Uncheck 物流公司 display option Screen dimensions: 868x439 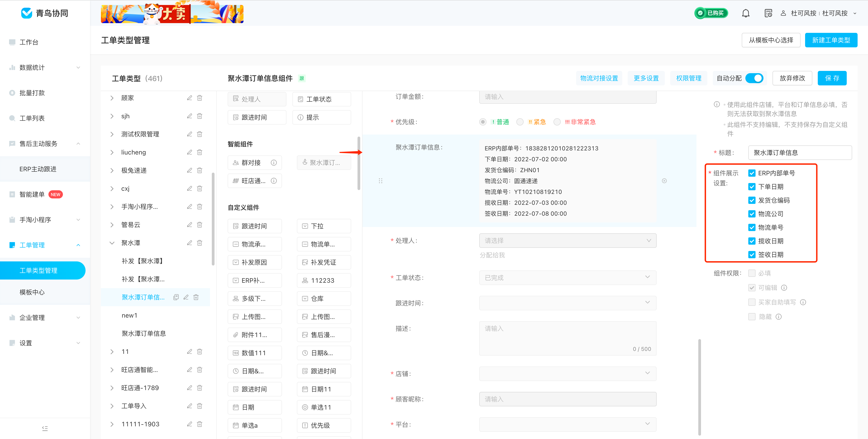[752, 214]
